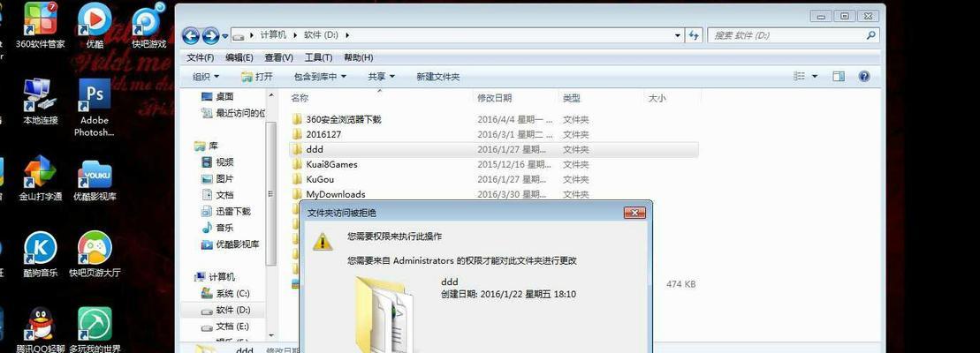Close the 文件夹访问被拒绝 dialog
This screenshot has height=353, width=980.
pos(634,213)
